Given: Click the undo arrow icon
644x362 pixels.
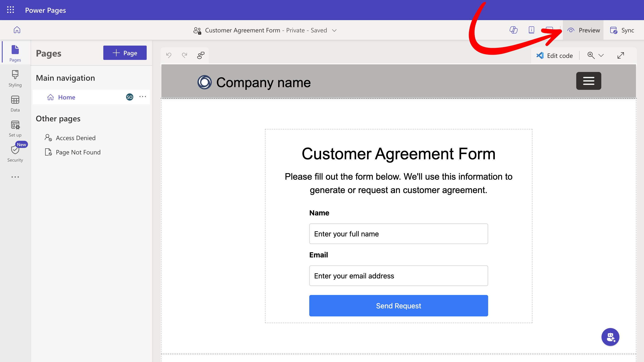Looking at the screenshot, I should tap(169, 55).
